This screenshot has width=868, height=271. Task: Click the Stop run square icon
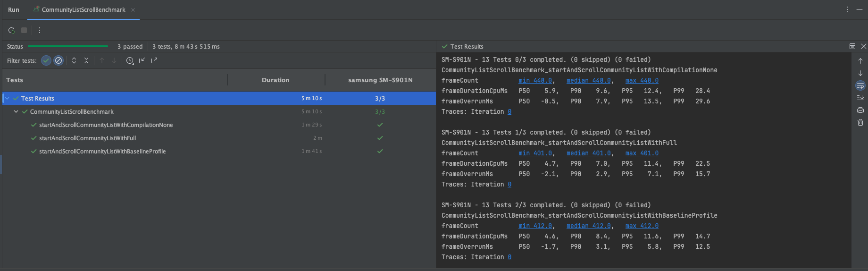[24, 30]
